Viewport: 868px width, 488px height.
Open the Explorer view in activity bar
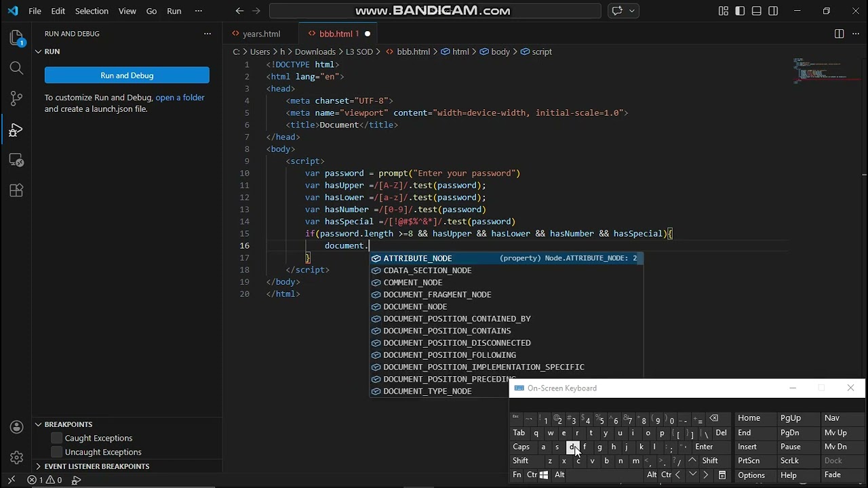16,38
